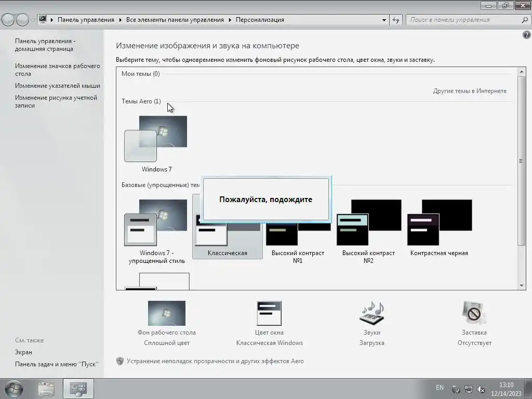The image size is (532, 399).
Task: Click the refresh button in address bar
Action: (x=395, y=20)
